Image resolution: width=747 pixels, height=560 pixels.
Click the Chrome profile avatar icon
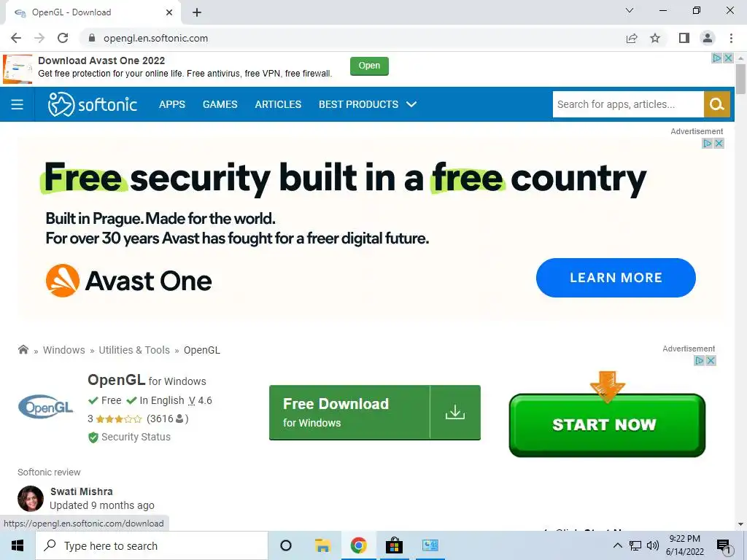pos(708,38)
